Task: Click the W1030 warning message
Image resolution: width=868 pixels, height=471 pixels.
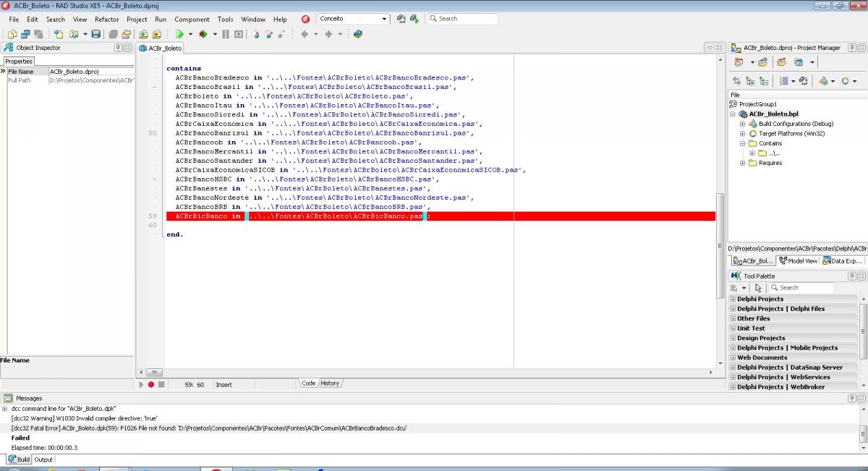Action: tap(84, 418)
